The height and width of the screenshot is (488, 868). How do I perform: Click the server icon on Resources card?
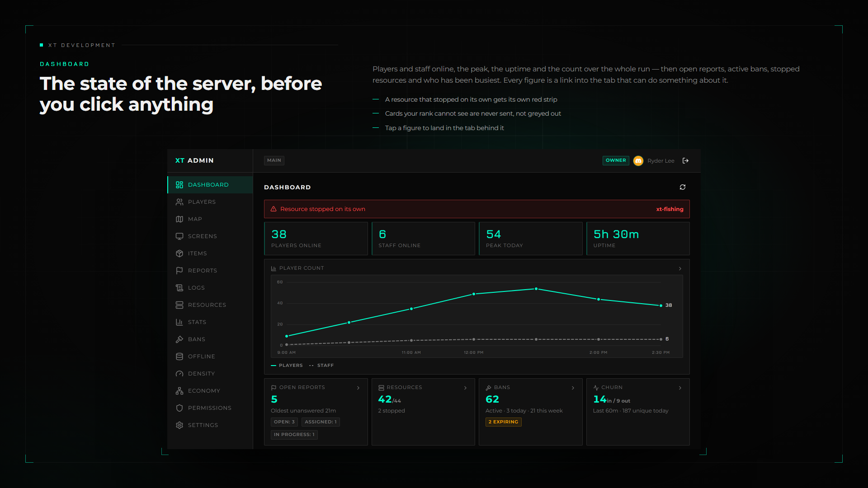click(381, 388)
